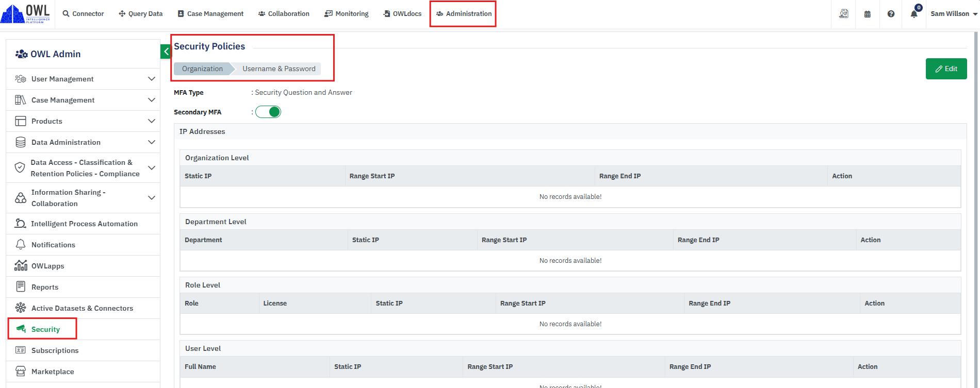The image size is (980, 388).
Task: Toggle the Secondary MFA switch
Action: tap(268, 112)
